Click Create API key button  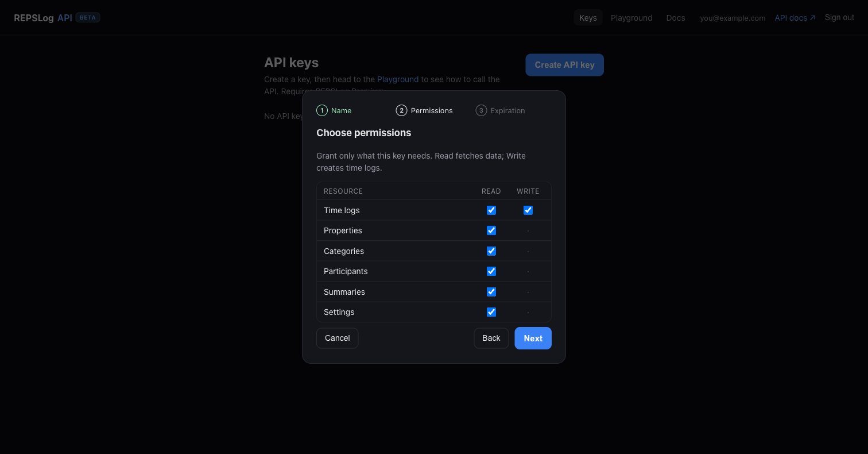(x=564, y=65)
